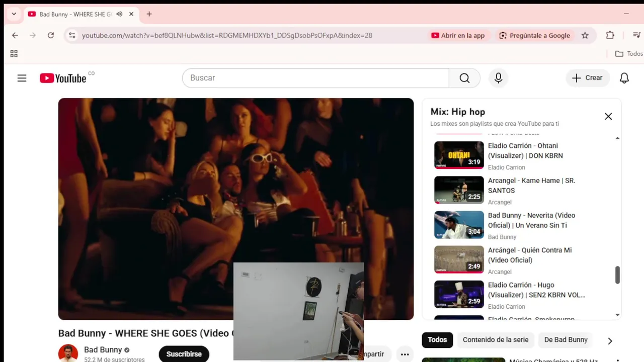Start voice search with microphone
The height and width of the screenshot is (362, 644).
[x=498, y=78]
